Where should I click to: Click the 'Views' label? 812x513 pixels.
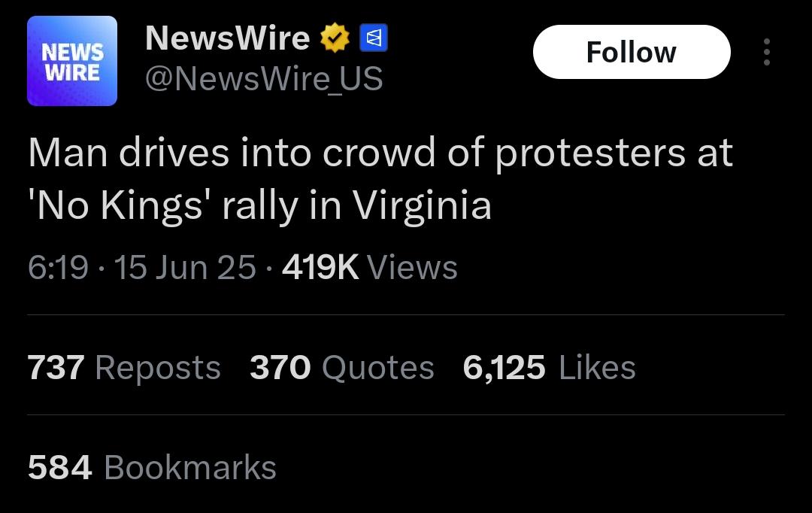[412, 267]
